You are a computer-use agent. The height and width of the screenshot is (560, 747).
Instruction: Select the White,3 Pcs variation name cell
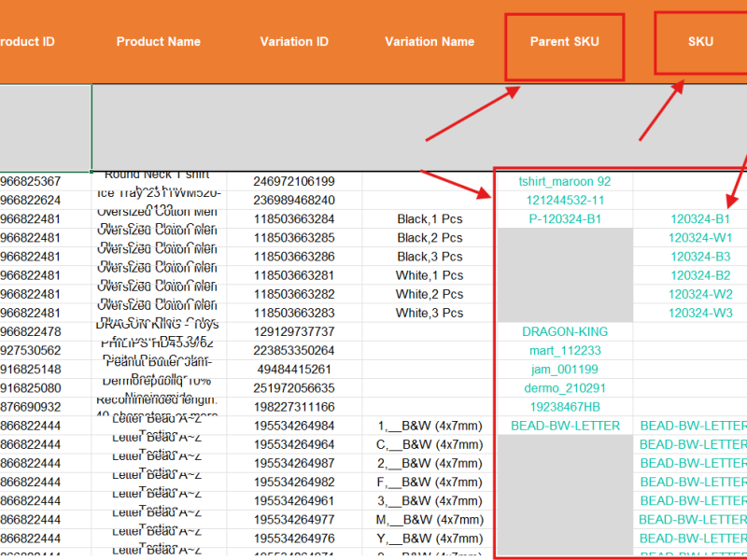point(430,313)
